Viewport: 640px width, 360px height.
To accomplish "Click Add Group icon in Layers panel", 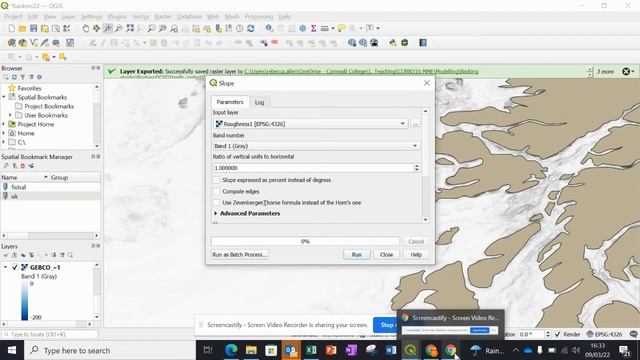I will (14, 255).
